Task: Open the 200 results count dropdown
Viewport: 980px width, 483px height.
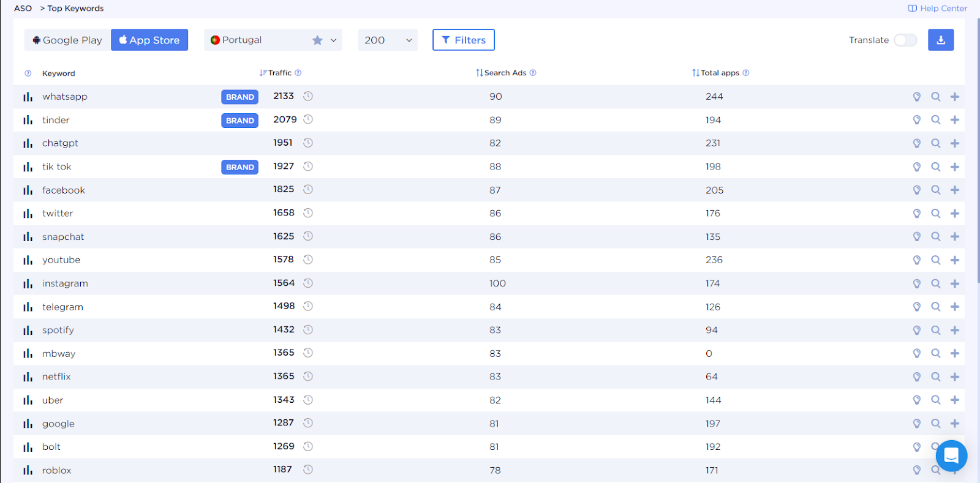Action: click(x=388, y=40)
